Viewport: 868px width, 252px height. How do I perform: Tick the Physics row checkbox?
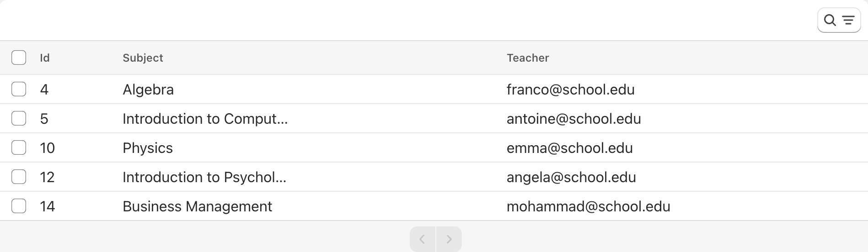[x=19, y=147]
